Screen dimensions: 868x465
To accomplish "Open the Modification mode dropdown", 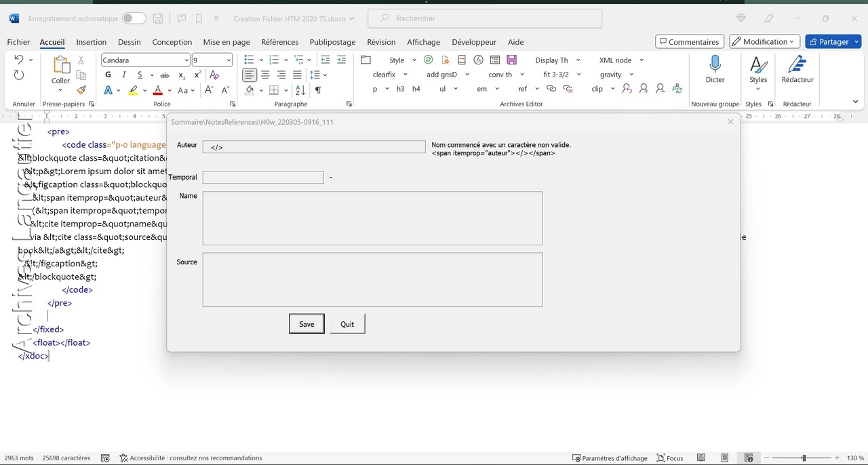I will coord(765,42).
